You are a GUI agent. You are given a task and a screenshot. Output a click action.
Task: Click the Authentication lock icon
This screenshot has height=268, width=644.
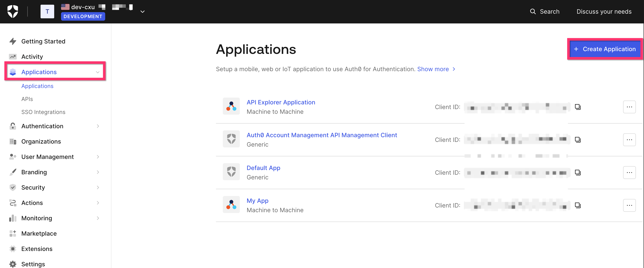pos(13,126)
